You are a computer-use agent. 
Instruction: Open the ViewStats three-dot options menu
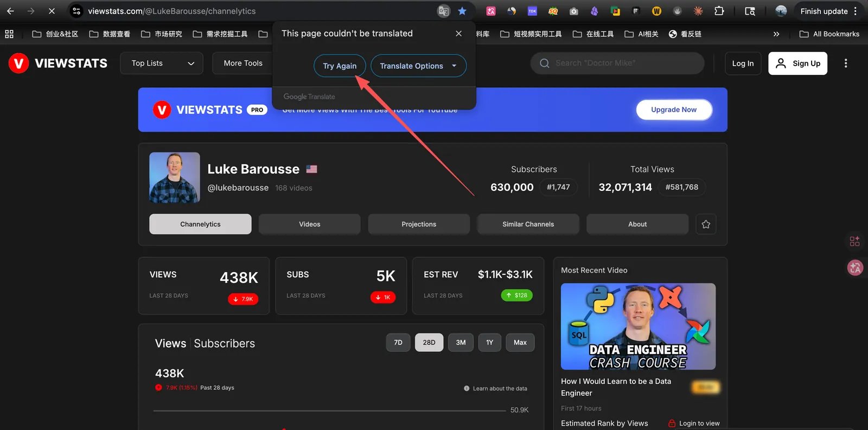click(845, 63)
